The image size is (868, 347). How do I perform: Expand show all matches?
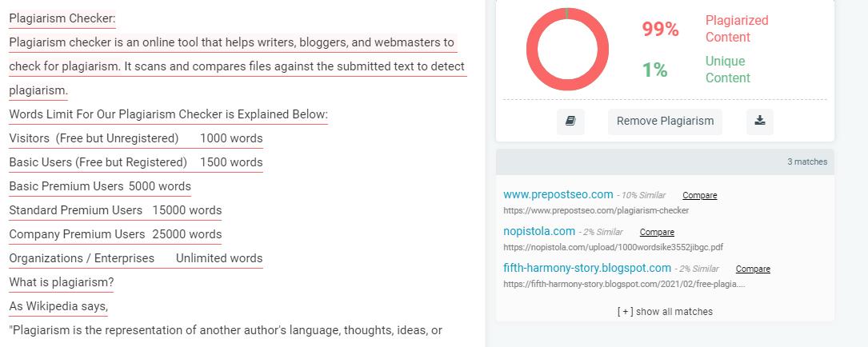(665, 312)
